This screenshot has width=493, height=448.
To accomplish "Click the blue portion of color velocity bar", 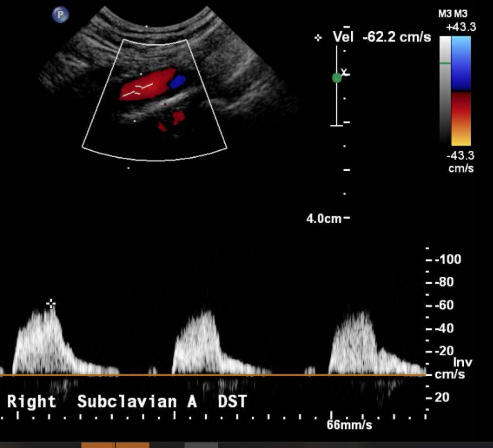I will pos(461,63).
